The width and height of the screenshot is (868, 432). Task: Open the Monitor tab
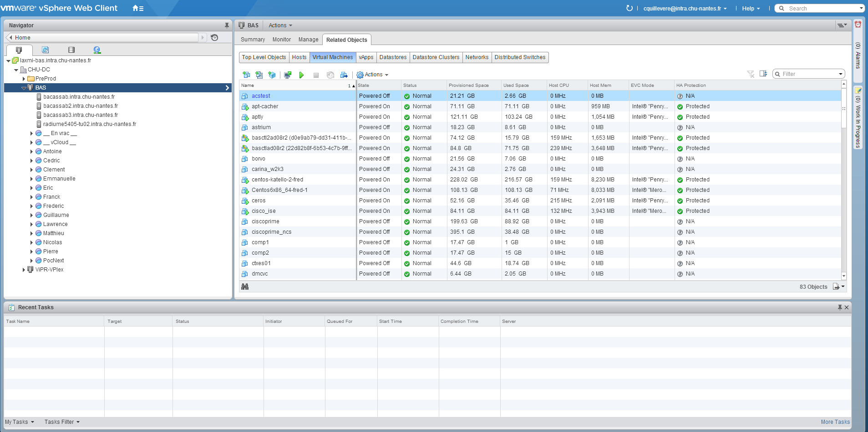[281, 40]
